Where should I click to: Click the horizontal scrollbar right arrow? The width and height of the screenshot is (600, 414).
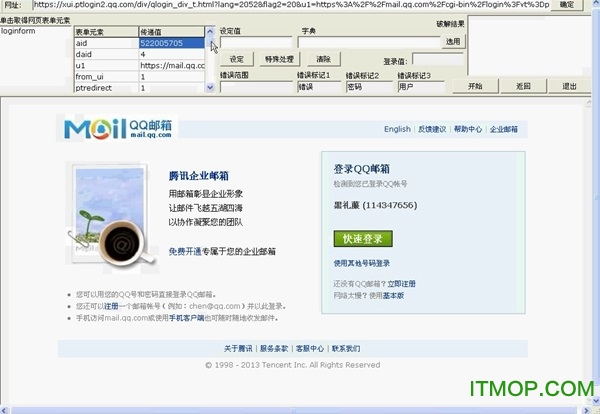click(x=586, y=411)
